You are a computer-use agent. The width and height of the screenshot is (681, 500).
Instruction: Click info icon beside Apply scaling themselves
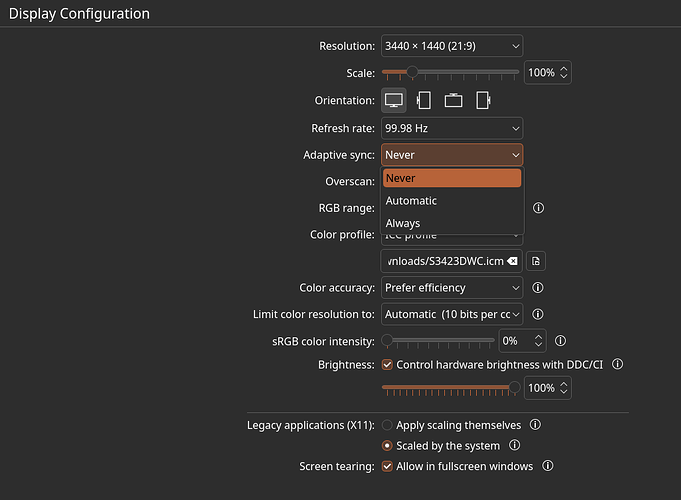535,424
